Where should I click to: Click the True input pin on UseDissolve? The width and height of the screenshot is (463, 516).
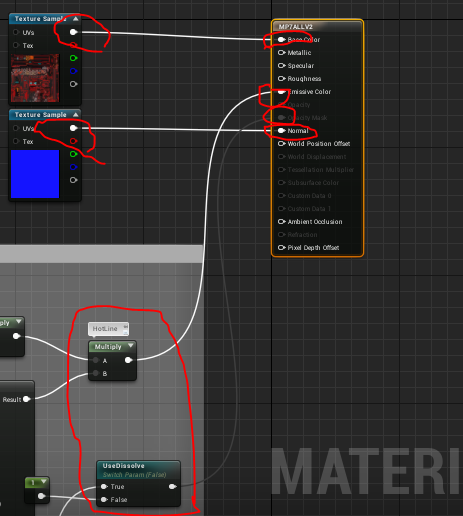point(104,487)
